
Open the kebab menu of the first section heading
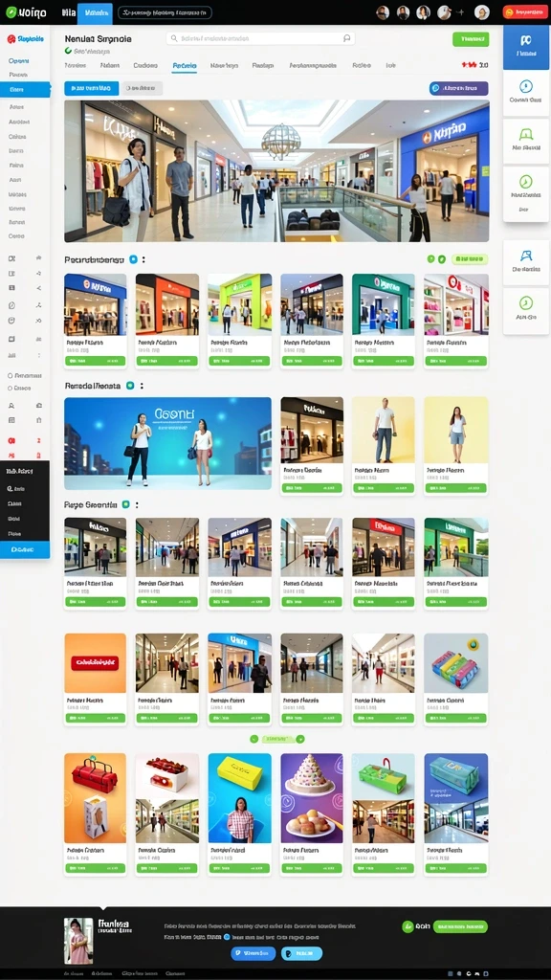pyautogui.click(x=143, y=258)
